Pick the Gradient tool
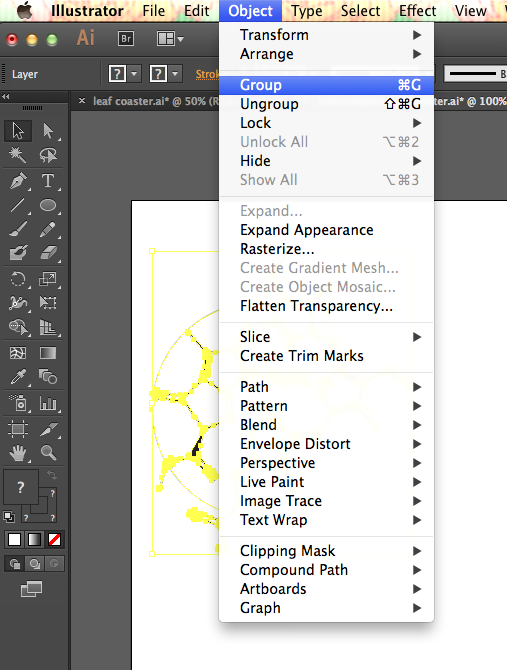Viewport: 507px width, 670px height. pos(48,353)
